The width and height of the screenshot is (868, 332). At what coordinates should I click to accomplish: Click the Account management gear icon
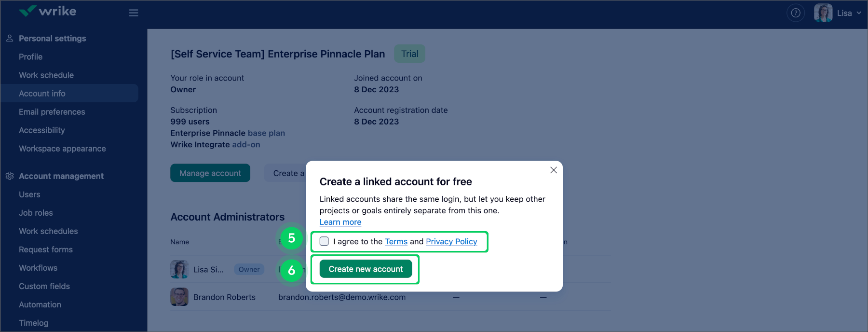pyautogui.click(x=10, y=176)
